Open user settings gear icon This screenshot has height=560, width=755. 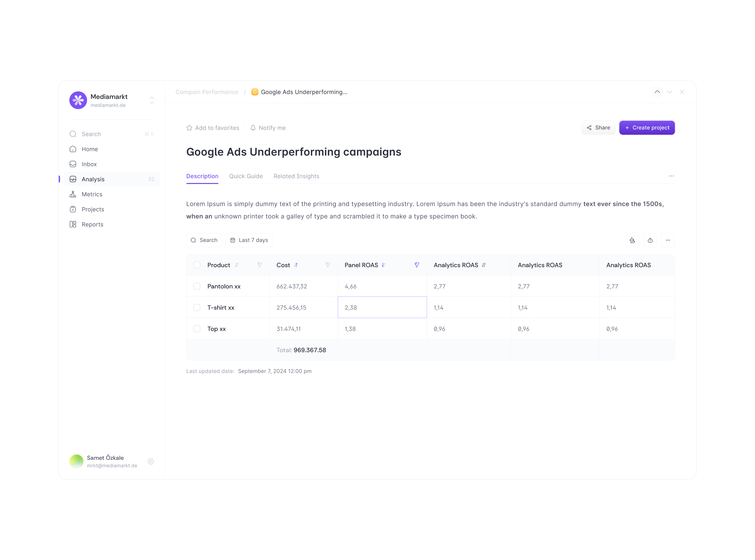click(151, 462)
